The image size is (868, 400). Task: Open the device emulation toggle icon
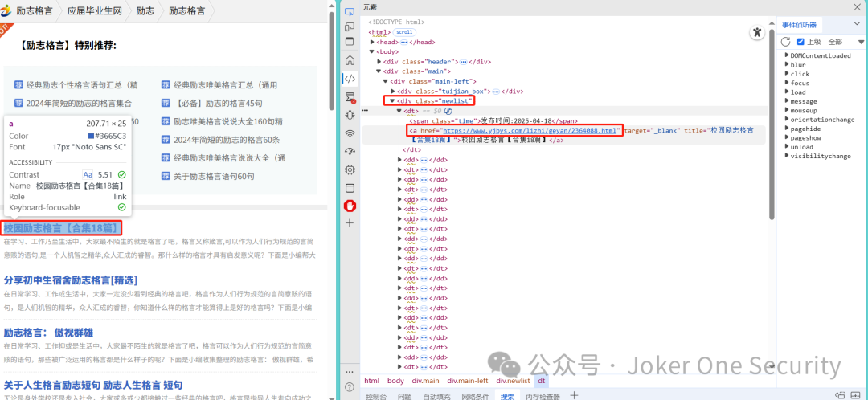pos(350,27)
